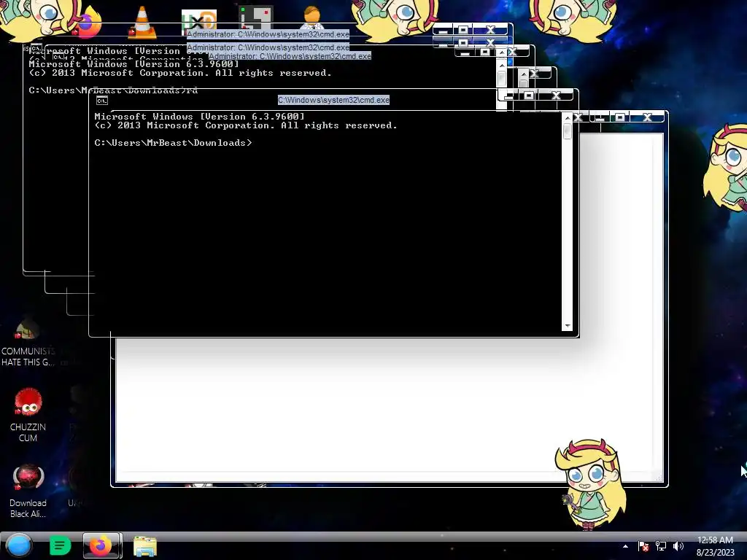Click the front title C:\Windows\system32\cmd.exe
Screen dimensions: 747x560
(x=333, y=100)
